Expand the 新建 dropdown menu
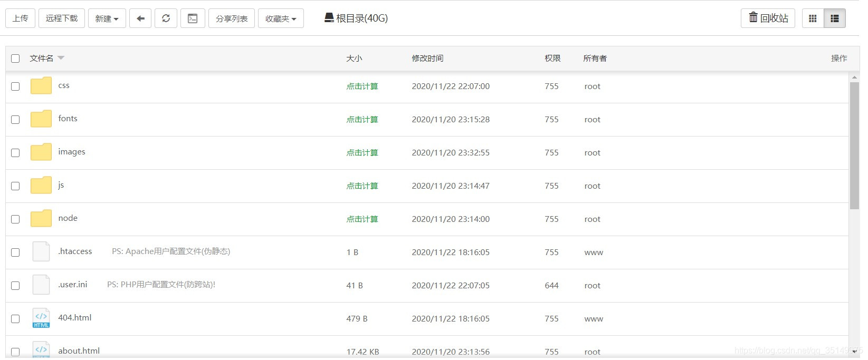 click(107, 18)
